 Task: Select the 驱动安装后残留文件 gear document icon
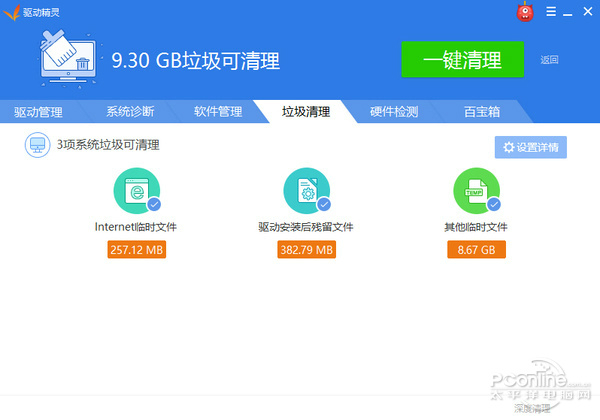pos(307,190)
